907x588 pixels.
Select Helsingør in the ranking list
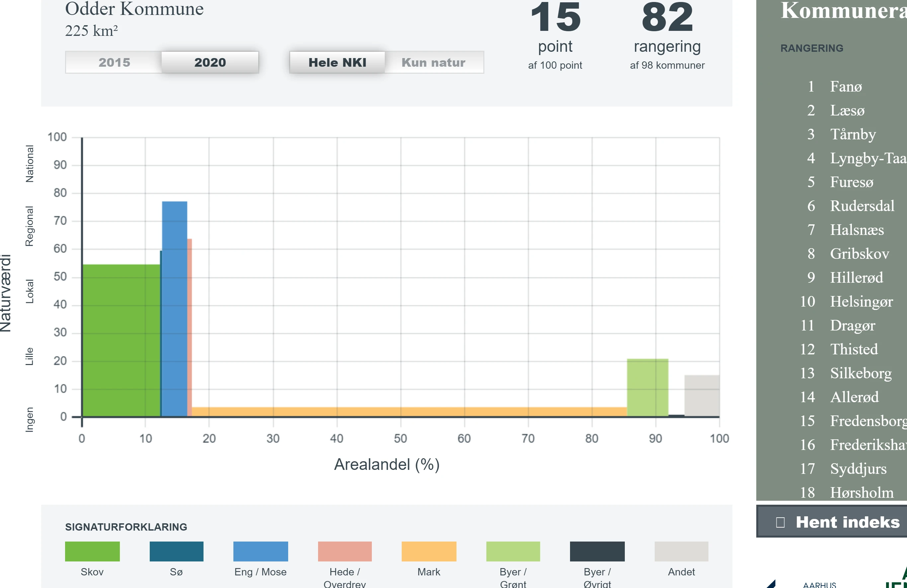point(861,302)
